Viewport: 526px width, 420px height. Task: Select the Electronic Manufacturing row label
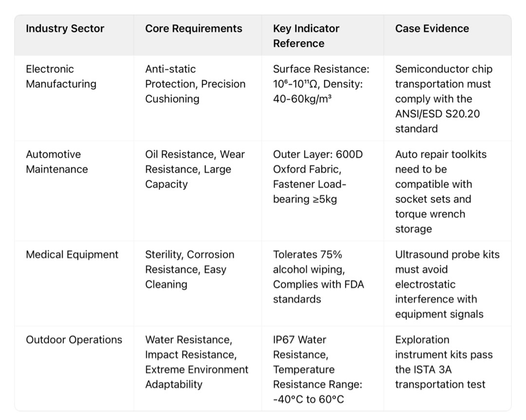coord(61,76)
